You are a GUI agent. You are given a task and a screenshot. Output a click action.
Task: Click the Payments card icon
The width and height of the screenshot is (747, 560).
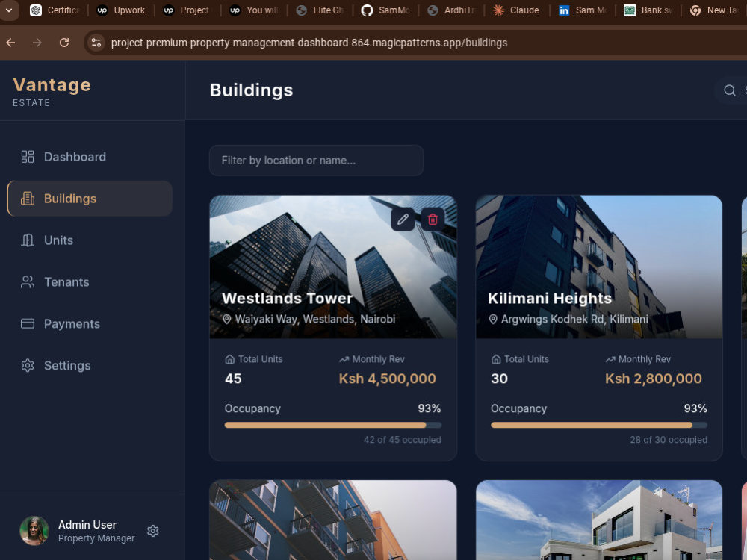[28, 324]
